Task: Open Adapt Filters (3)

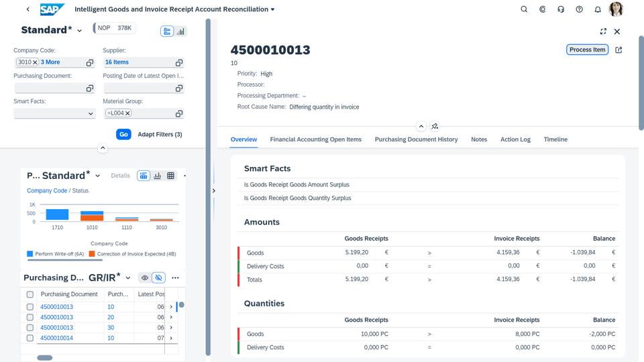Action: (160, 134)
